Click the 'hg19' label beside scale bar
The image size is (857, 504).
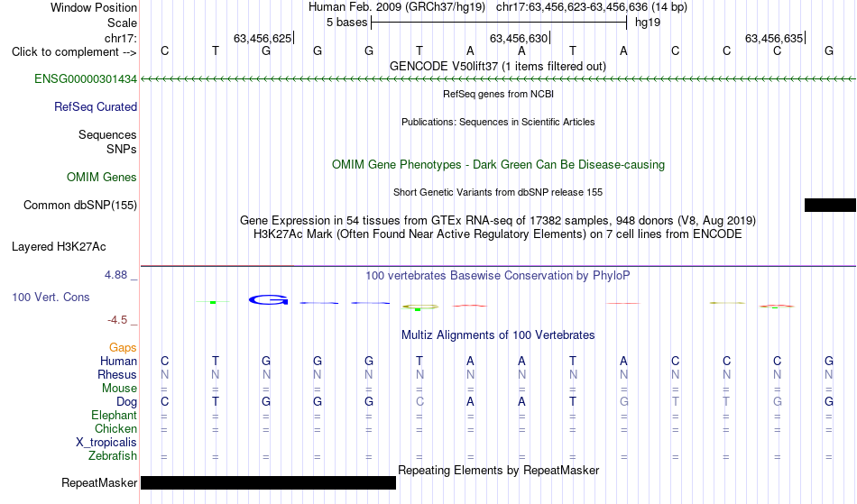(648, 23)
